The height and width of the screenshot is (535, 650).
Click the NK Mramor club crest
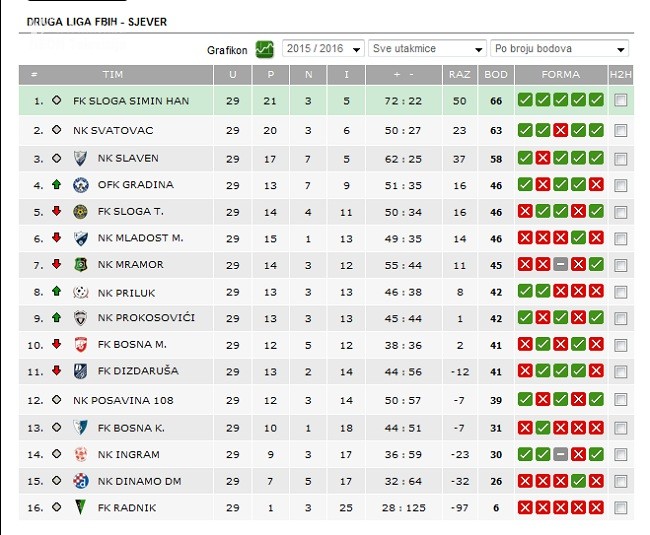pyautogui.click(x=81, y=265)
